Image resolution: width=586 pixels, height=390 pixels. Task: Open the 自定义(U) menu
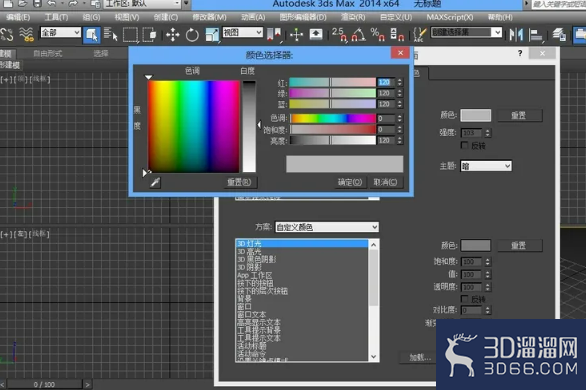pos(396,17)
